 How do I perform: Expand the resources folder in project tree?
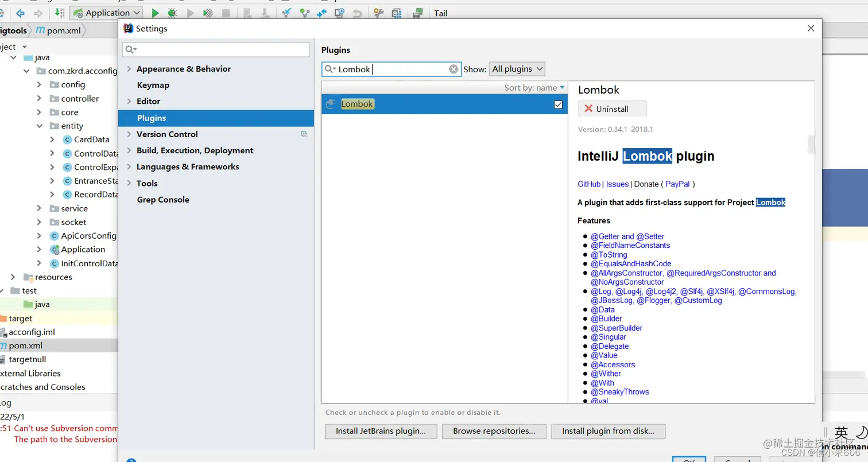[13, 277]
